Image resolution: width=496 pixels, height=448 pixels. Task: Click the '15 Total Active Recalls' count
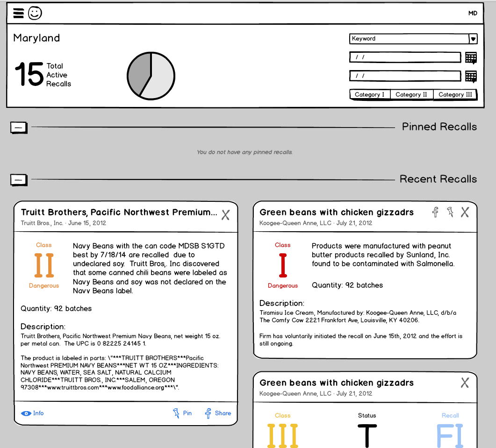pyautogui.click(x=43, y=75)
